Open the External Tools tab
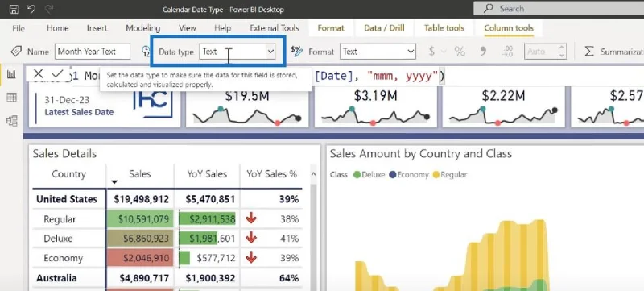 [x=275, y=28]
